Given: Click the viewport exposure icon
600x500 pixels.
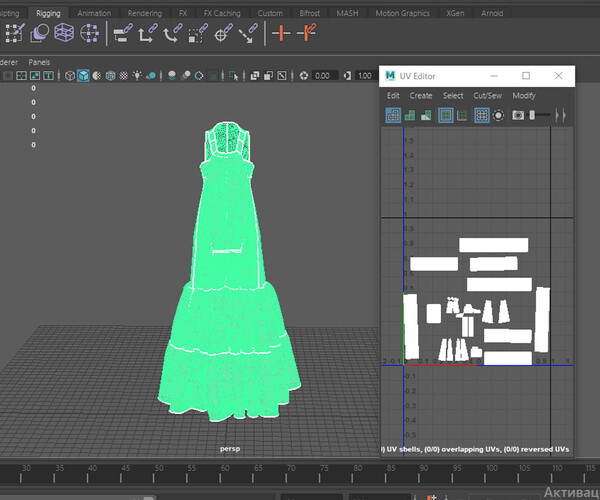Looking at the screenshot, I should pyautogui.click(x=304, y=76).
